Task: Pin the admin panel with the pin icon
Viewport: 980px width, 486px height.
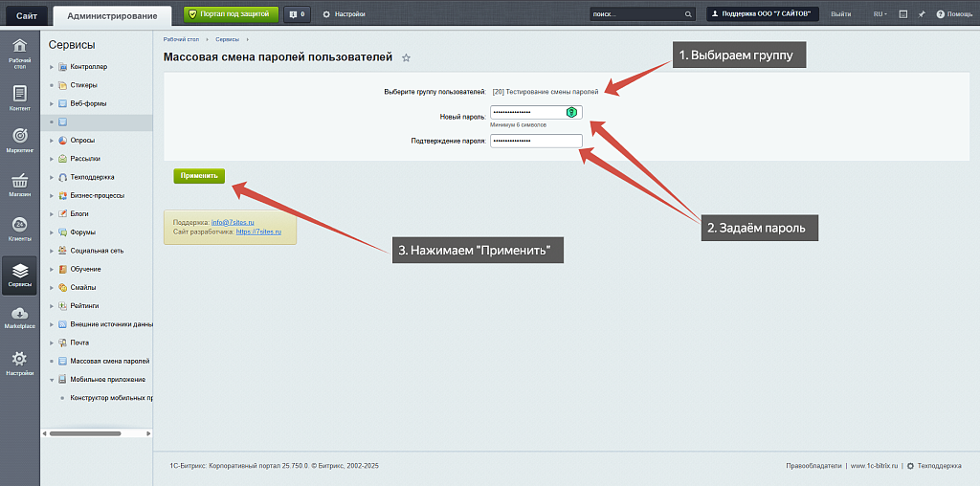Action: pyautogui.click(x=921, y=14)
